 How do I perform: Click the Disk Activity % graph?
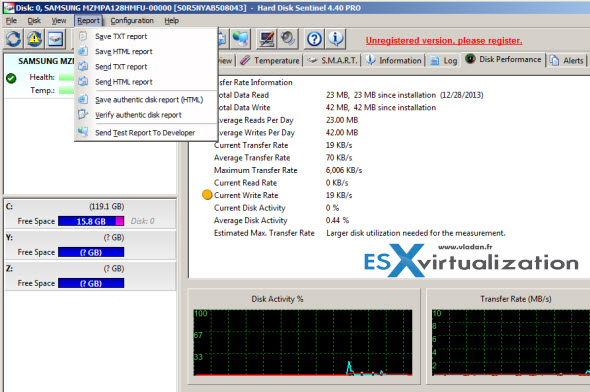[x=303, y=343]
